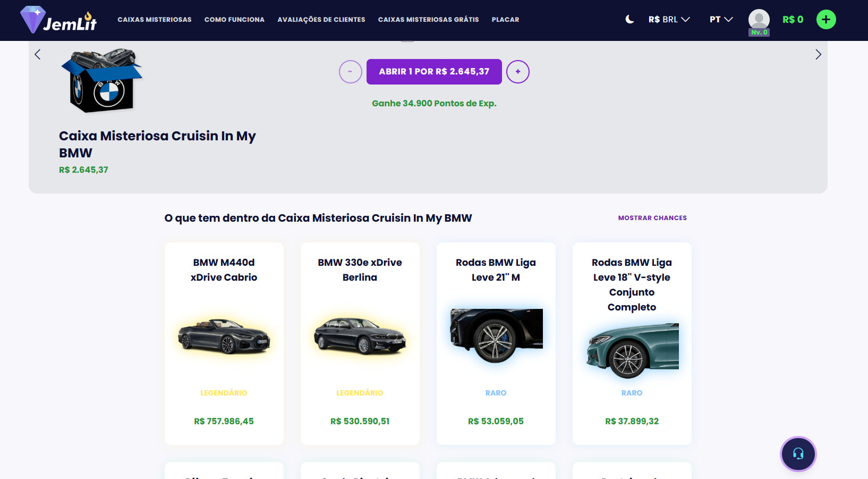The width and height of the screenshot is (868, 479).
Task: Click the JemLit logo
Action: coord(58,20)
